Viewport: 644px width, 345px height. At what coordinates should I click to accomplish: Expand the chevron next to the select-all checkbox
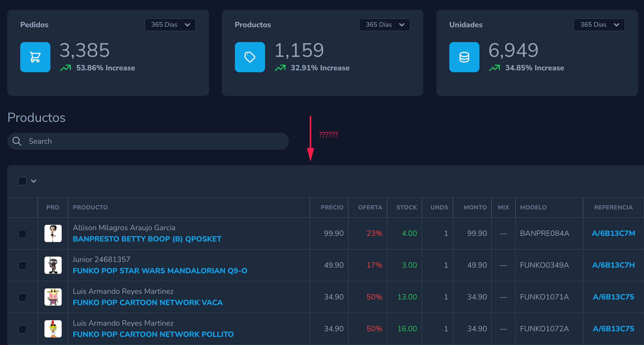point(34,181)
